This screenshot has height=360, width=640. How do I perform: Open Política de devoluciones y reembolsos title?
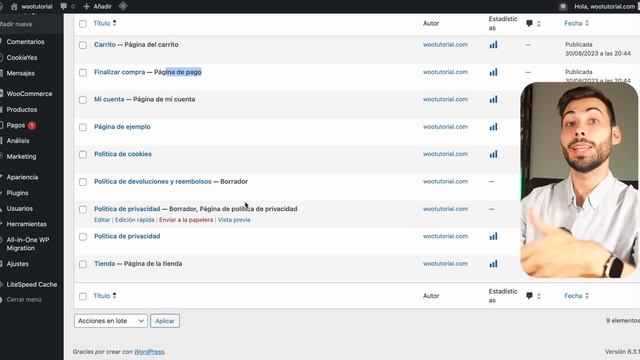coord(153,181)
